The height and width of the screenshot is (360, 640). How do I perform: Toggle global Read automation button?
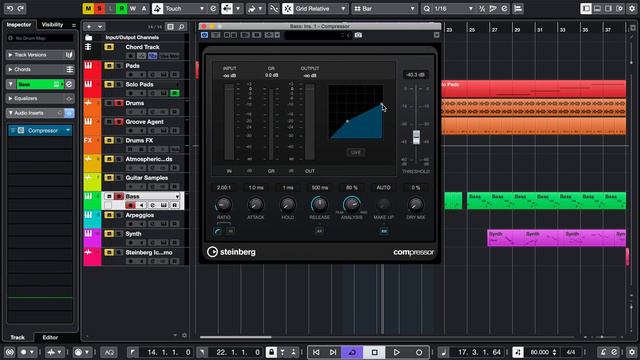122,8
